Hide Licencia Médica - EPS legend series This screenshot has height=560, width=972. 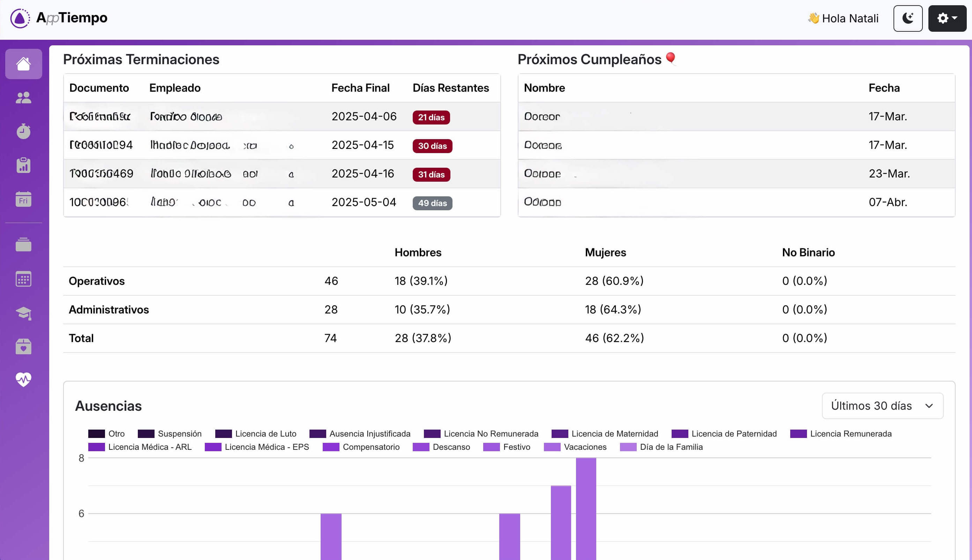[x=266, y=447]
